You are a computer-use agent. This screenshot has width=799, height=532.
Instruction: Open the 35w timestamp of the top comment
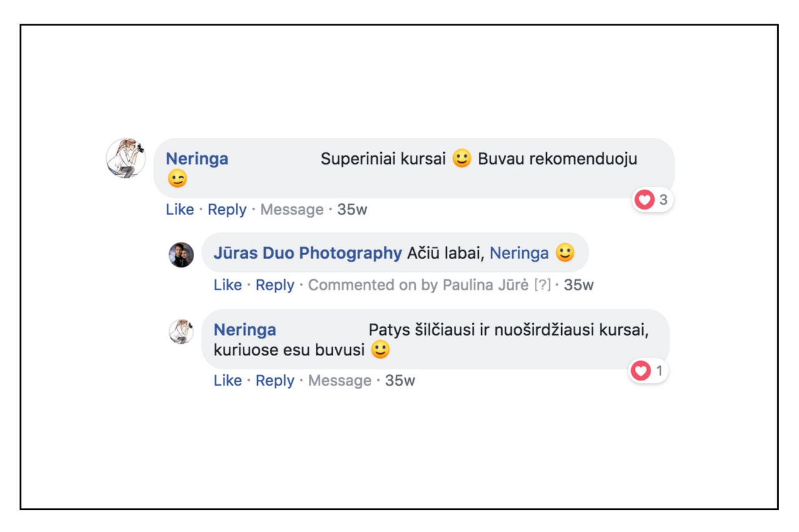tap(352, 210)
